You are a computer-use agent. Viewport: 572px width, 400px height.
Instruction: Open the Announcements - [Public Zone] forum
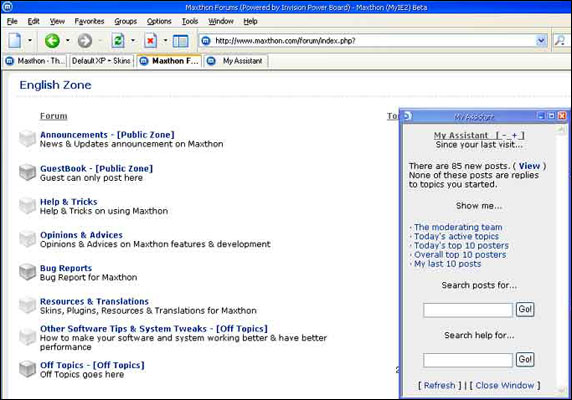click(107, 135)
